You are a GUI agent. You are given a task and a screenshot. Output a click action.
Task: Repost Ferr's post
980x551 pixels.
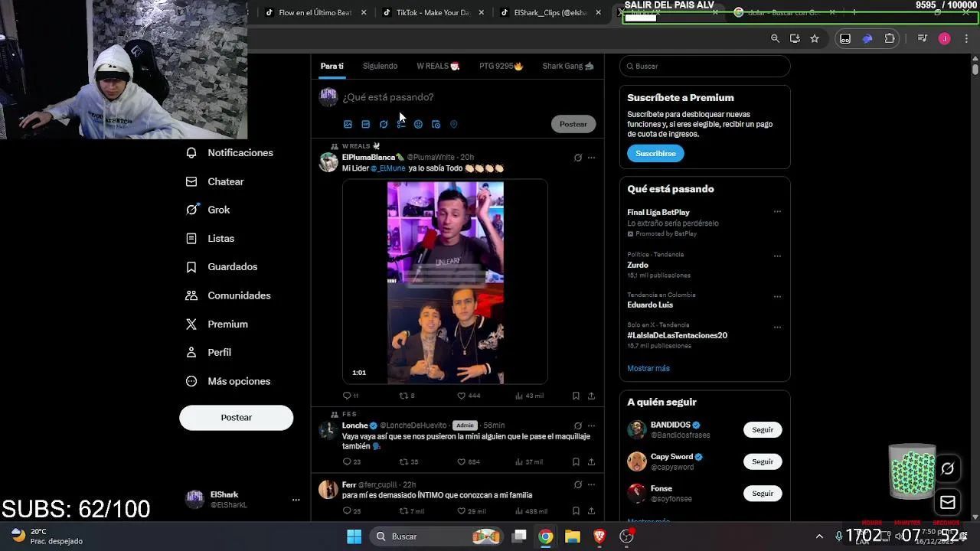point(412,510)
